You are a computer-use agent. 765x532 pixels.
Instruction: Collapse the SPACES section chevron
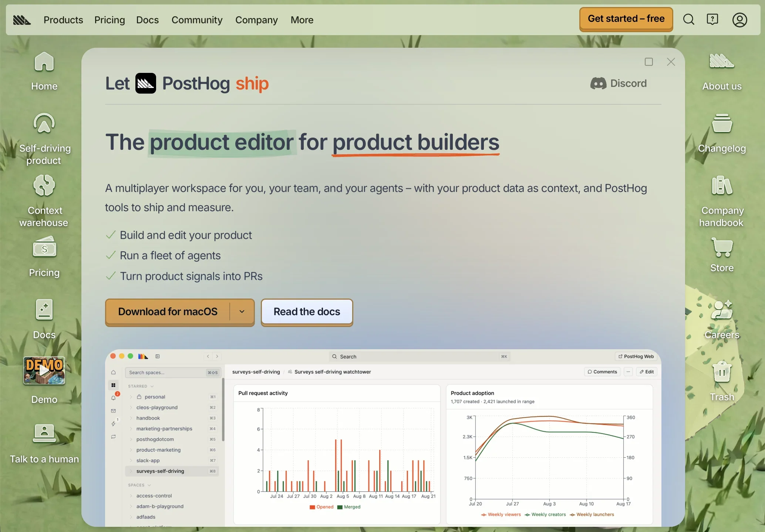click(x=149, y=485)
